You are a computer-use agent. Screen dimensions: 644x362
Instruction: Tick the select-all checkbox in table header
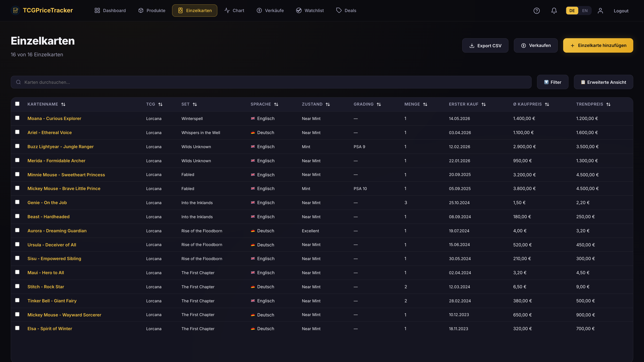pyautogui.click(x=17, y=104)
